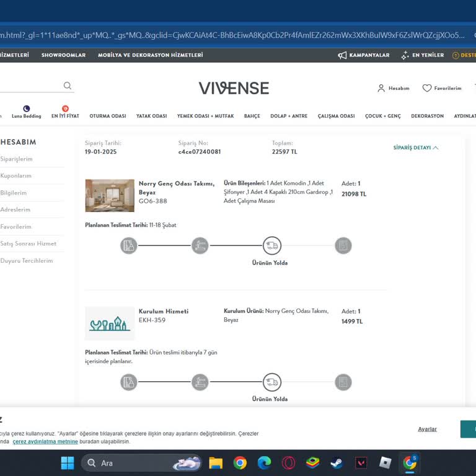The width and height of the screenshot is (476, 476).
Task: Click final step icon for Kurulum Hizmeti
Action: [x=343, y=382]
